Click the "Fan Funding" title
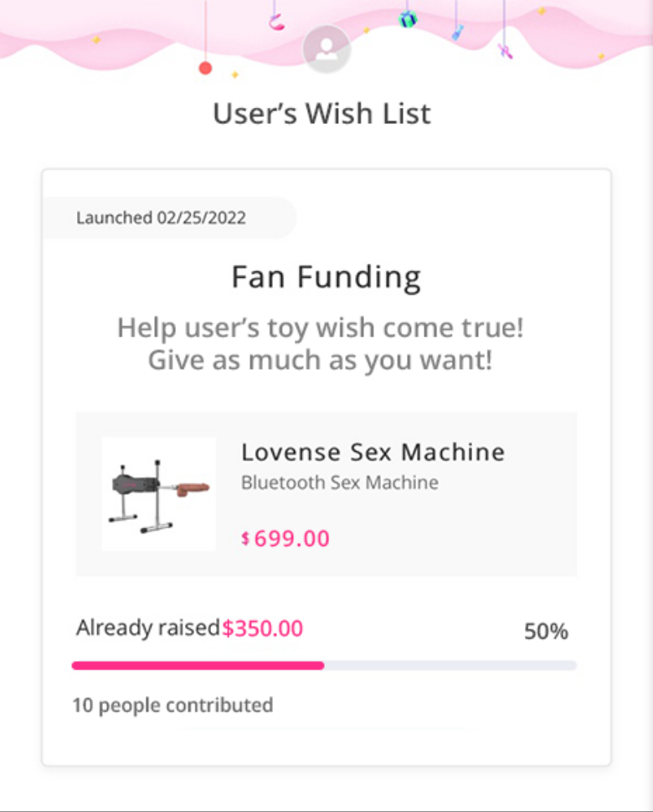This screenshot has height=812, width=653. click(x=326, y=277)
